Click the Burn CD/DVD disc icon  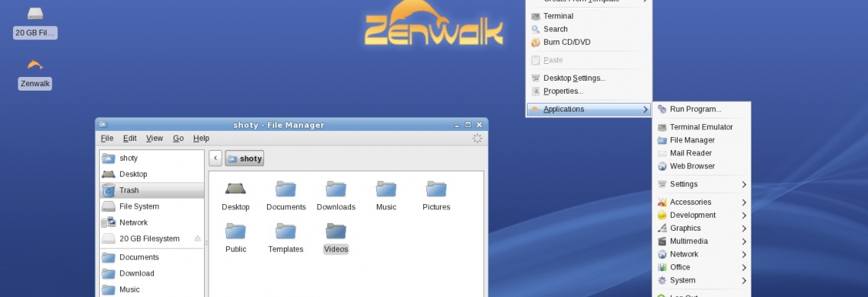point(535,42)
